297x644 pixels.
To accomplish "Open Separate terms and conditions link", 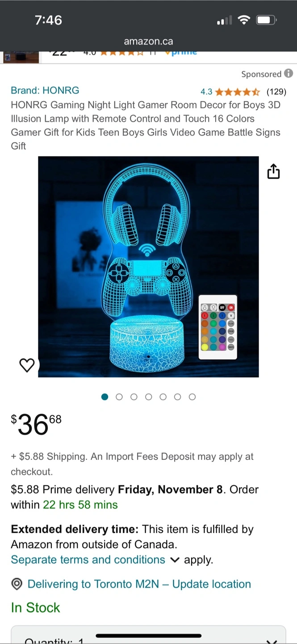I will coord(88,559).
